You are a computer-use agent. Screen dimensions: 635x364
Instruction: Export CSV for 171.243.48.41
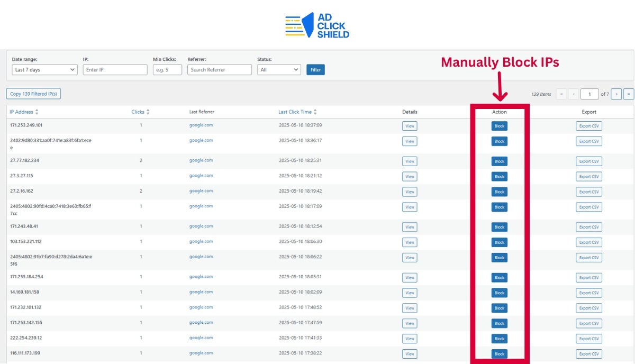coord(589,227)
